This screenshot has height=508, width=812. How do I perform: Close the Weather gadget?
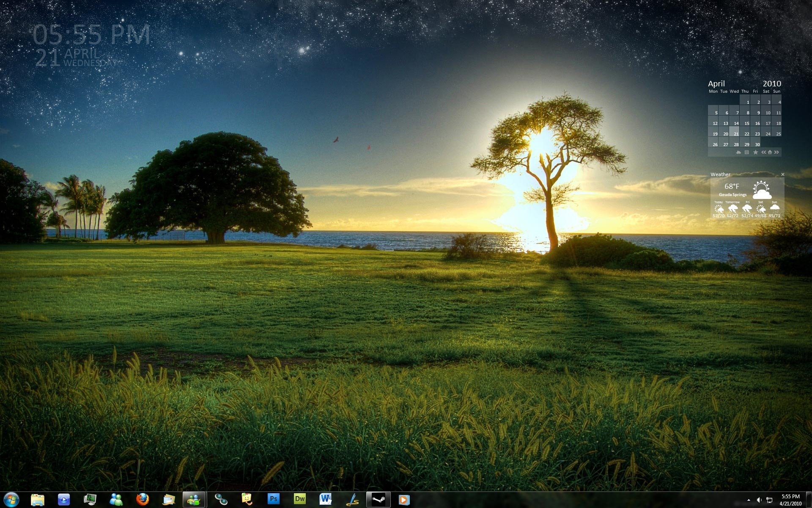pyautogui.click(x=782, y=174)
